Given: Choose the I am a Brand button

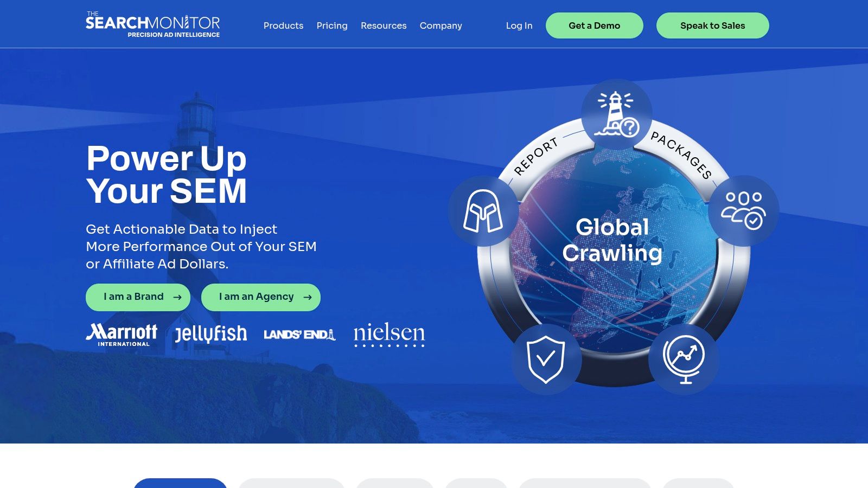Looking at the screenshot, I should (138, 297).
